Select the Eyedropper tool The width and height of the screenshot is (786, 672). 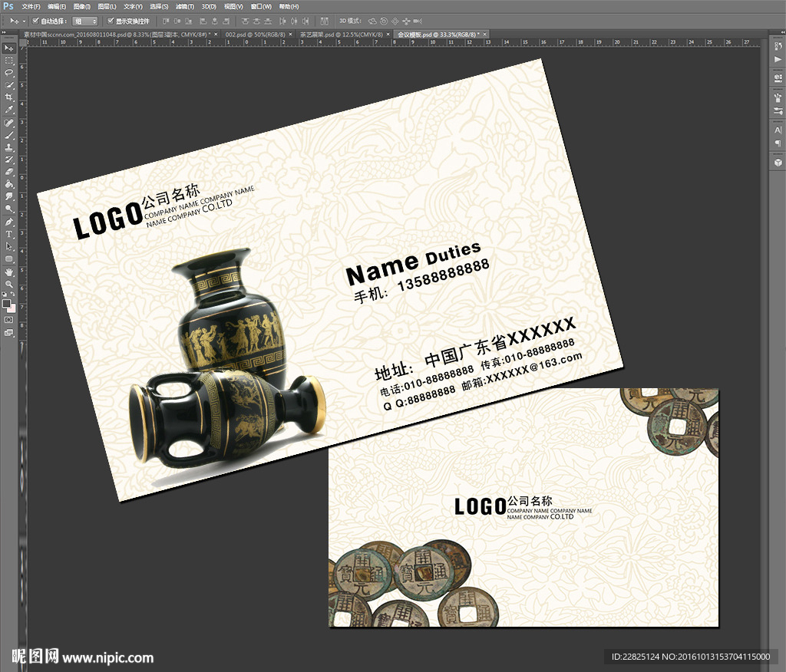(x=9, y=110)
